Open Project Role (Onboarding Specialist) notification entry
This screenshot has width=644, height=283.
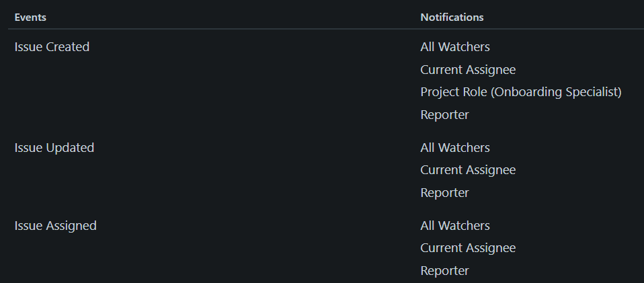[521, 92]
